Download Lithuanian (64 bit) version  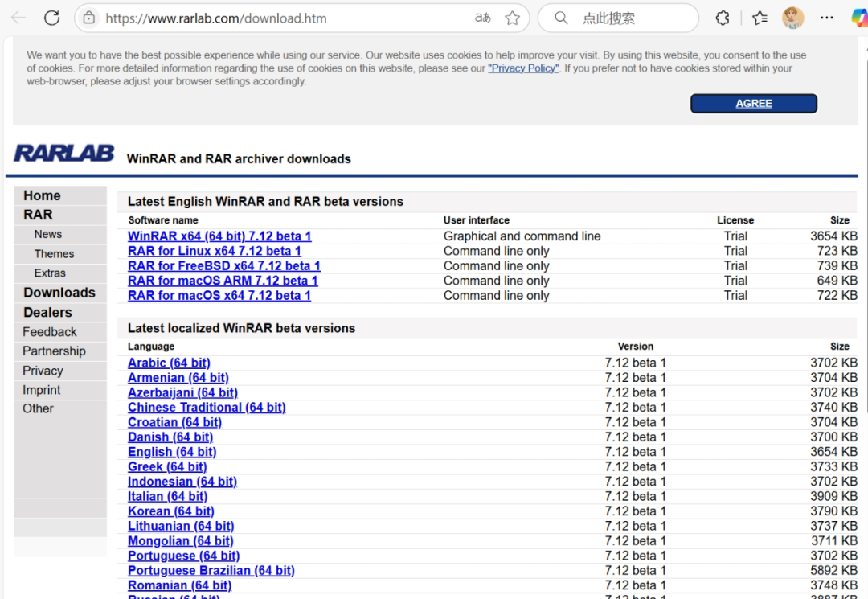click(x=181, y=526)
